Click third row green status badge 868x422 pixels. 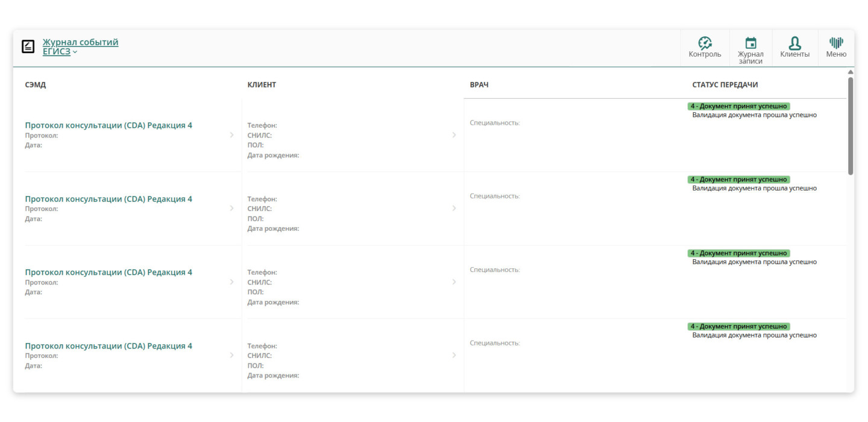738,253
